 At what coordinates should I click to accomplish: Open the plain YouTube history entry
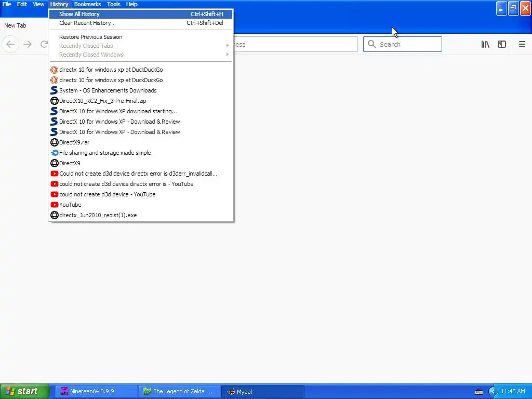coord(141,205)
